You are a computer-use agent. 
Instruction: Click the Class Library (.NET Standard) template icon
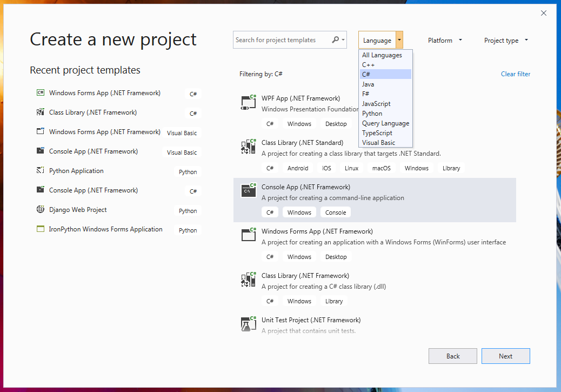(x=249, y=147)
